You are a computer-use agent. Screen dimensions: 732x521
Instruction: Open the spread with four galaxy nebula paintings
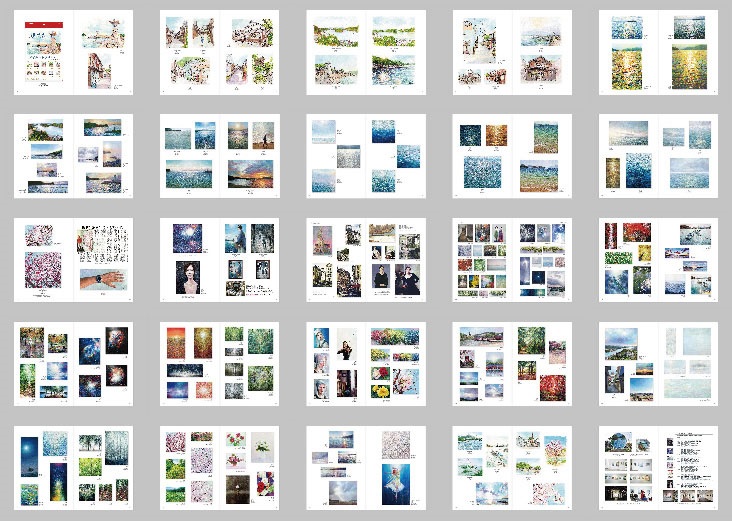pyautogui.click(x=73, y=364)
